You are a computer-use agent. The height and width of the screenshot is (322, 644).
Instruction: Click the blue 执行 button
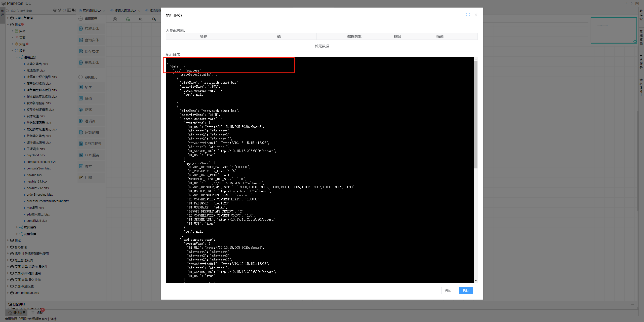click(466, 290)
